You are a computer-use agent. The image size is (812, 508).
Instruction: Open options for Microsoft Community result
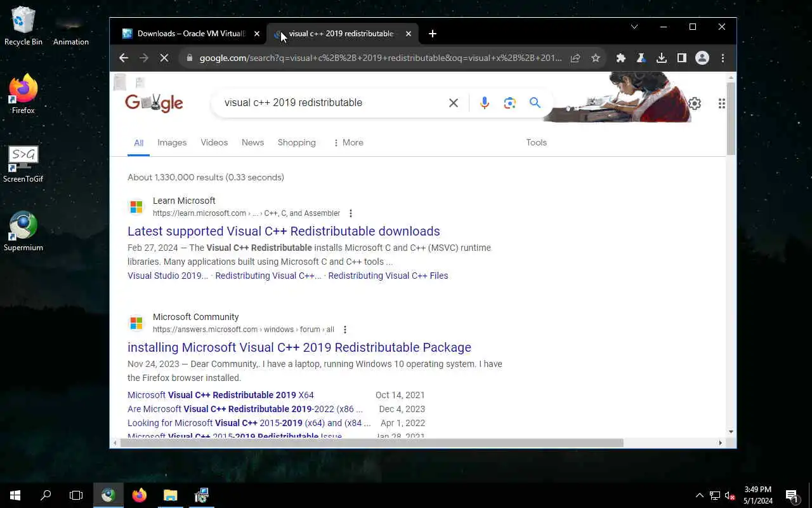click(x=345, y=330)
